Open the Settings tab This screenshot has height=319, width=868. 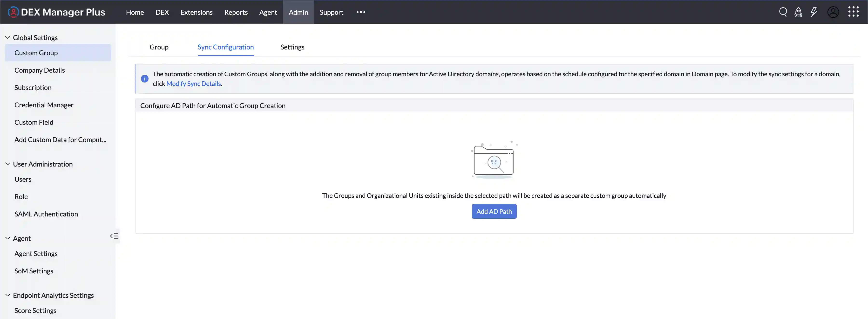pos(292,47)
